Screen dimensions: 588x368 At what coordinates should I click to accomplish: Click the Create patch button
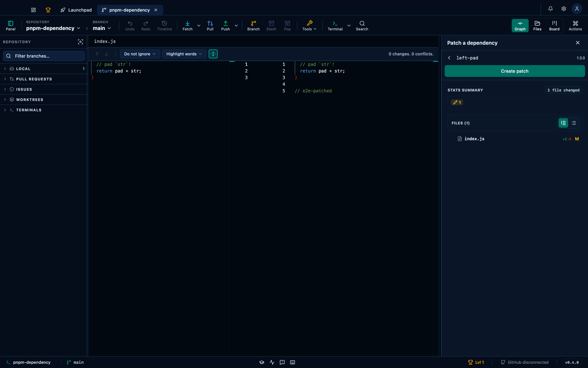pos(515,71)
